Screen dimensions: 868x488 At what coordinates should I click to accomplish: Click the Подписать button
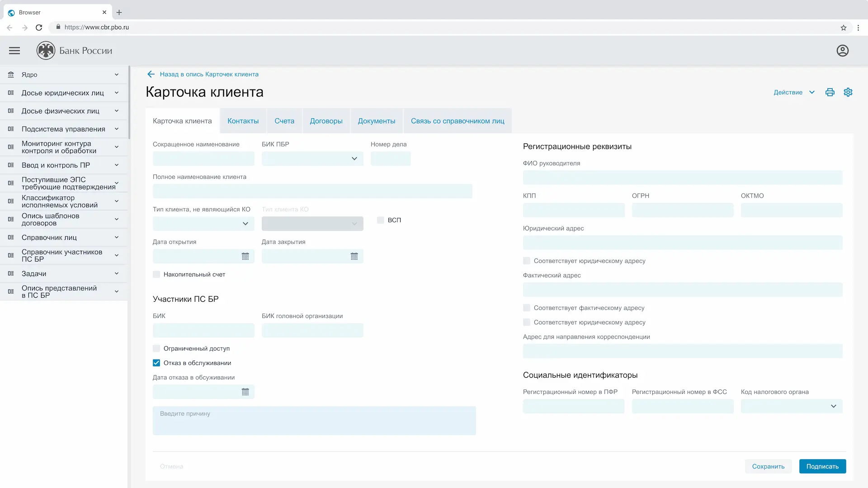822,466
